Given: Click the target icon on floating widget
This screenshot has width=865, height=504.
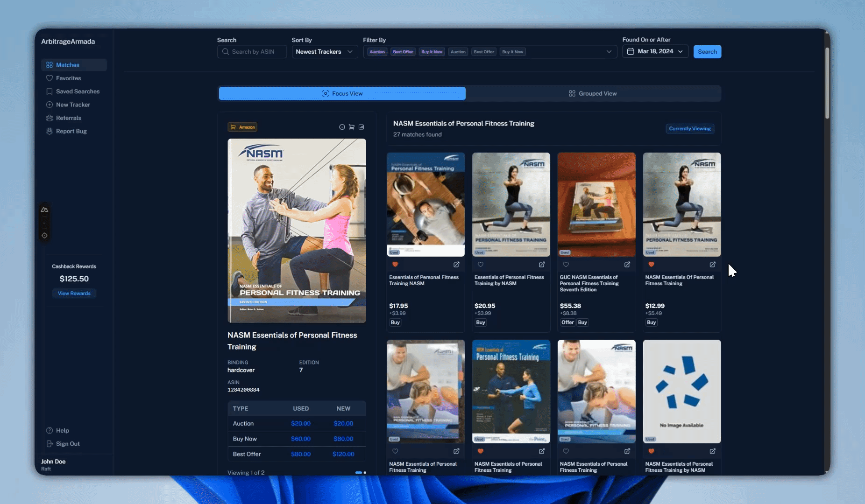Looking at the screenshot, I should tap(44, 236).
